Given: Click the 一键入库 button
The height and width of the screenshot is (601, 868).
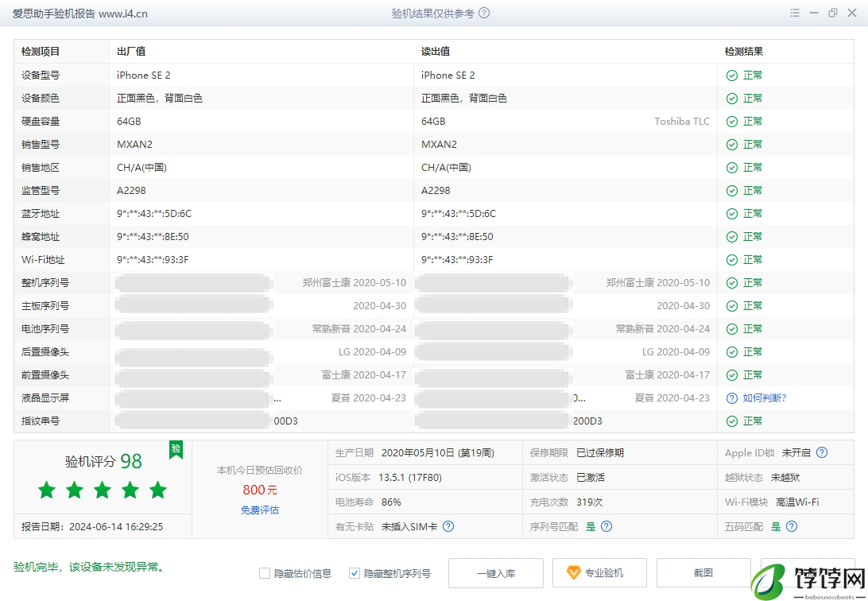Looking at the screenshot, I should click(x=495, y=573).
